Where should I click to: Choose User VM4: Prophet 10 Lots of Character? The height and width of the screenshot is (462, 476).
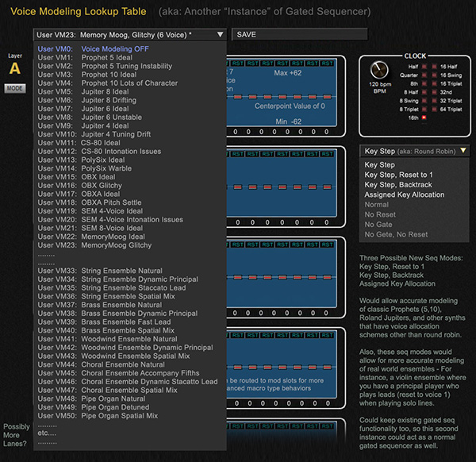107,83
